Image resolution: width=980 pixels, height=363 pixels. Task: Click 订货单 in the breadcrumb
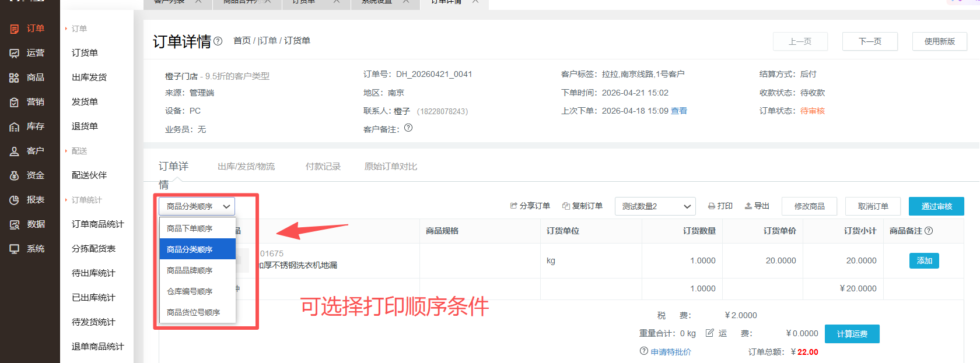297,41
